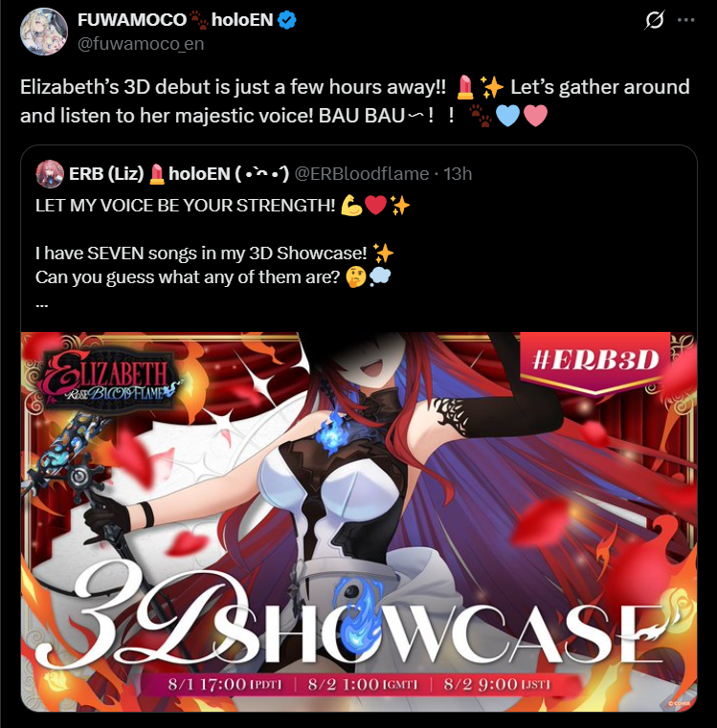Click ERB (Liz) quoted tweet avatar
The width and height of the screenshot is (717, 728).
tap(50, 174)
